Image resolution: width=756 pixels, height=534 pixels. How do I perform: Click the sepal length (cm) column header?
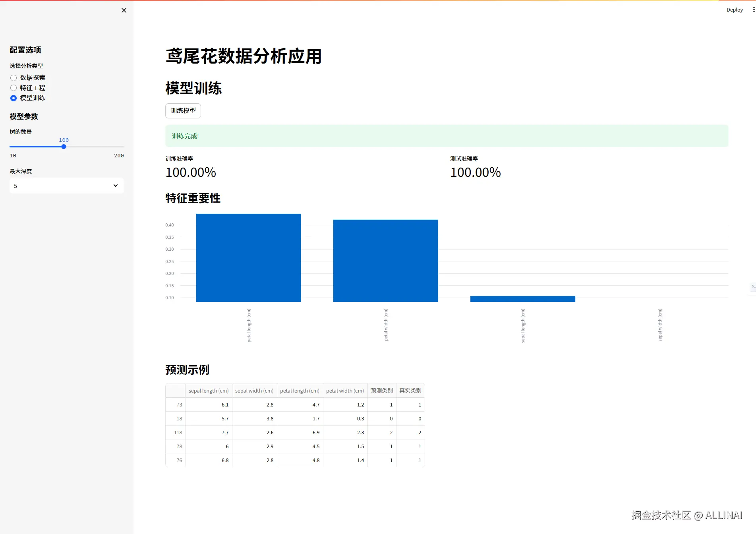[x=209, y=391]
